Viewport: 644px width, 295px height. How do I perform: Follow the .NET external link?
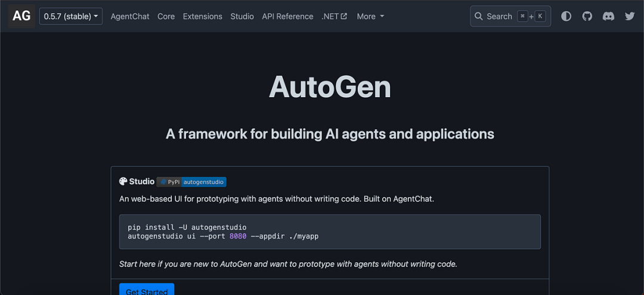pyautogui.click(x=335, y=17)
